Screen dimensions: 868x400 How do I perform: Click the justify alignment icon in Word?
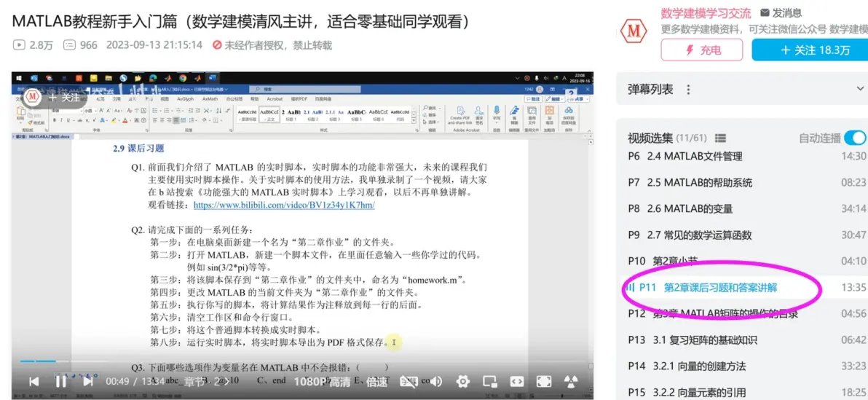pos(175,120)
